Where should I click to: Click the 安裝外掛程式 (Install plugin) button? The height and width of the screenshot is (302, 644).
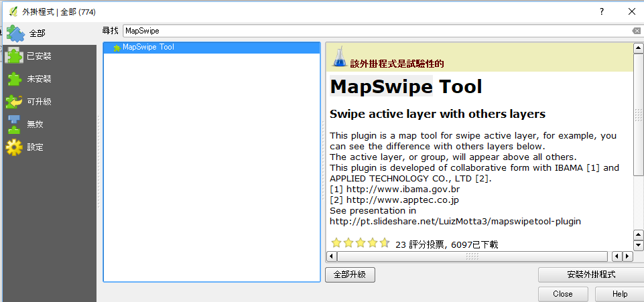(x=591, y=275)
